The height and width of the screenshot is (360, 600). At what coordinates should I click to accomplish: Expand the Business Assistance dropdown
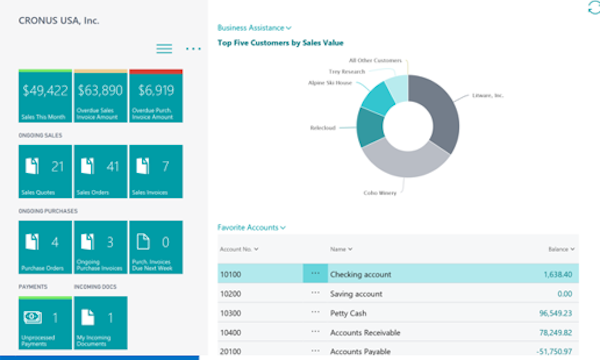254,28
